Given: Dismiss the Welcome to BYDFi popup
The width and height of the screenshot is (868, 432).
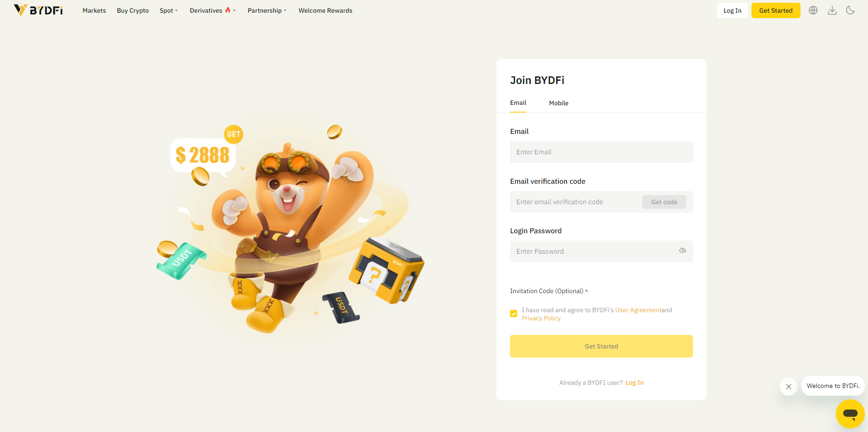Looking at the screenshot, I should coord(789,387).
